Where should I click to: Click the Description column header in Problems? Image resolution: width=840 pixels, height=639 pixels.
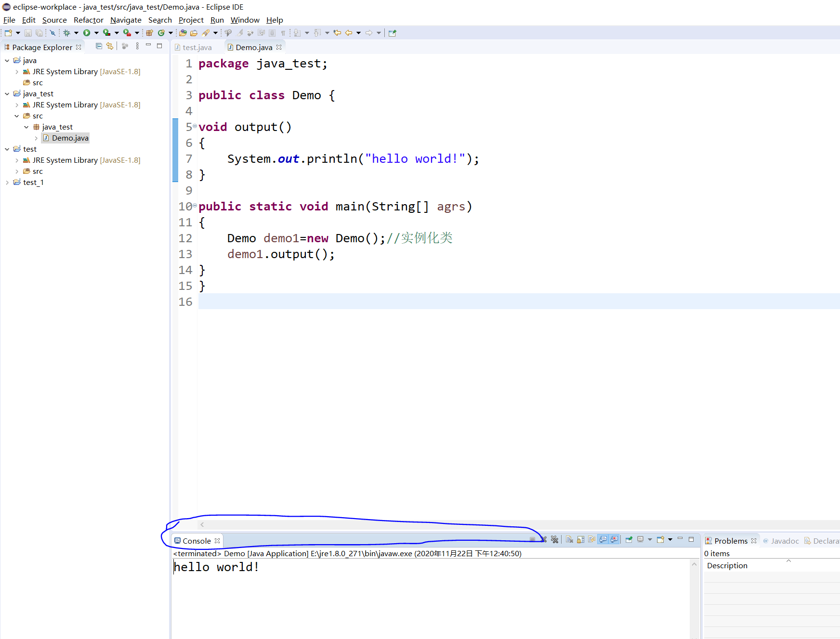click(x=727, y=566)
